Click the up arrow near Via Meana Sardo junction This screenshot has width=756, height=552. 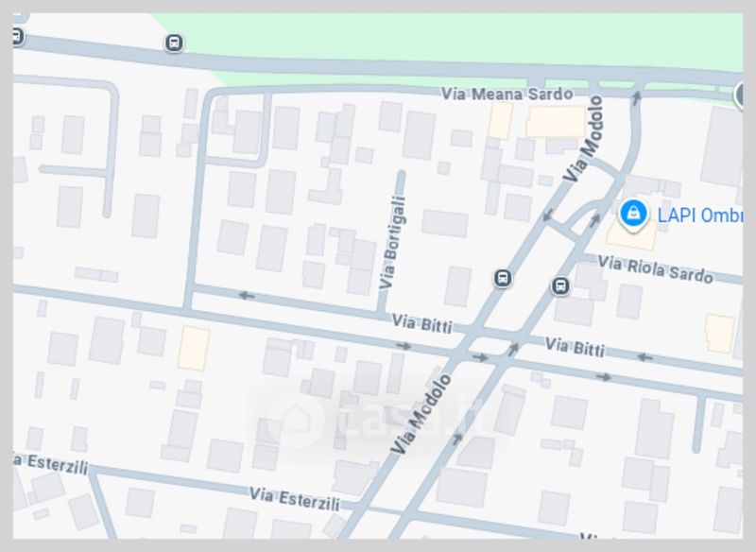coord(636,98)
